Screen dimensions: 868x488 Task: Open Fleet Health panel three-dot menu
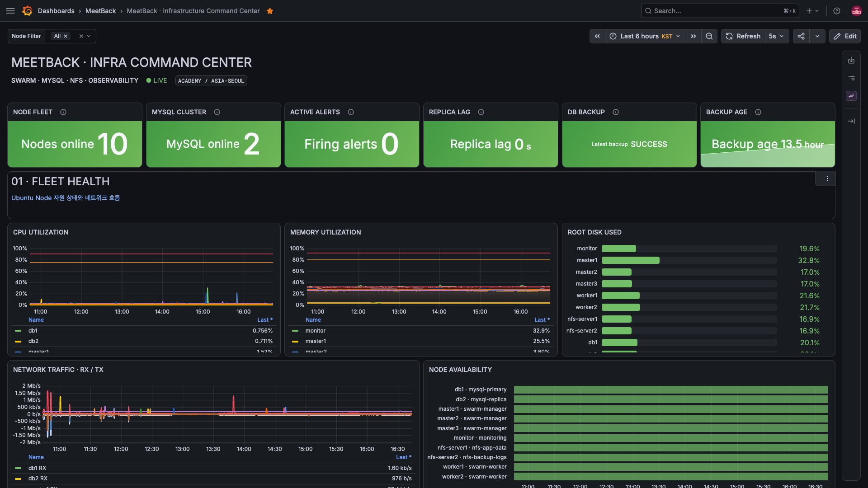tap(827, 178)
